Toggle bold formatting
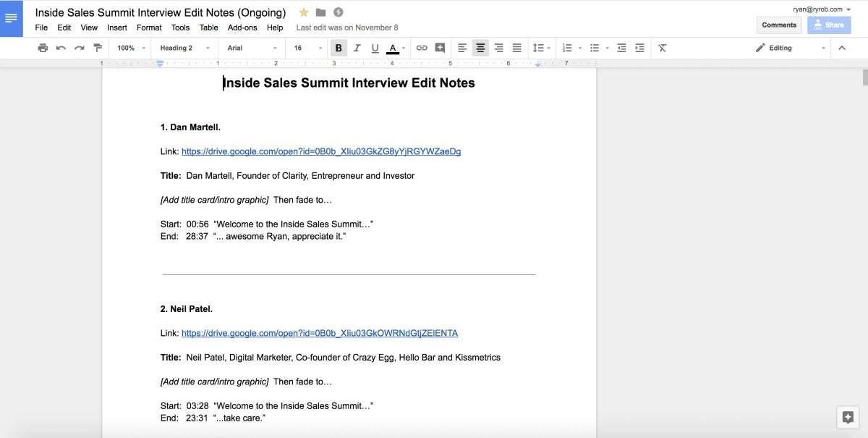Screen dimensions: 868x438 pos(338,48)
